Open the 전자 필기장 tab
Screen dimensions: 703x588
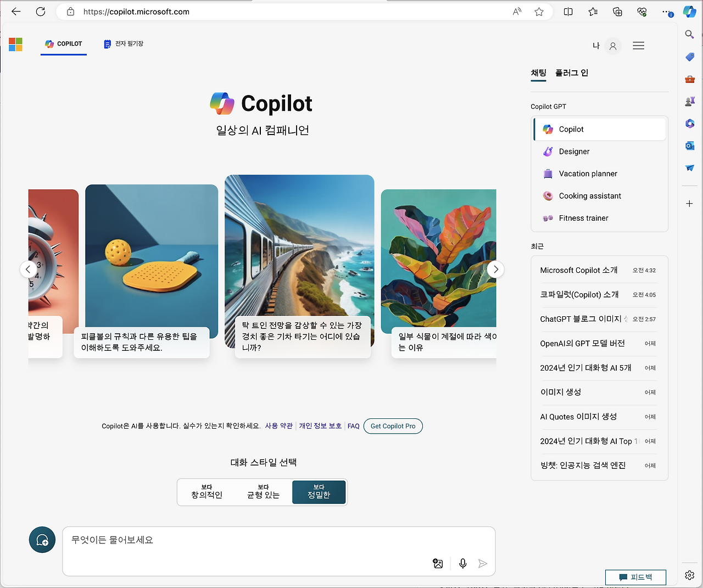point(123,44)
